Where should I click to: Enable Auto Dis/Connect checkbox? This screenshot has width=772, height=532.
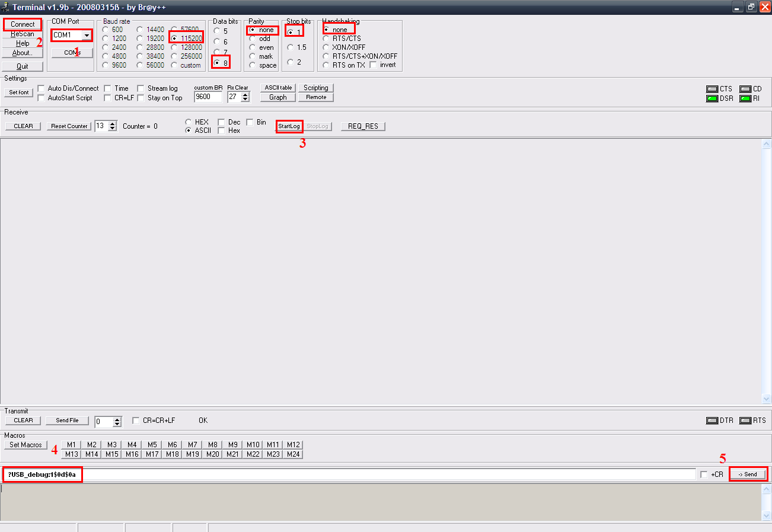42,88
